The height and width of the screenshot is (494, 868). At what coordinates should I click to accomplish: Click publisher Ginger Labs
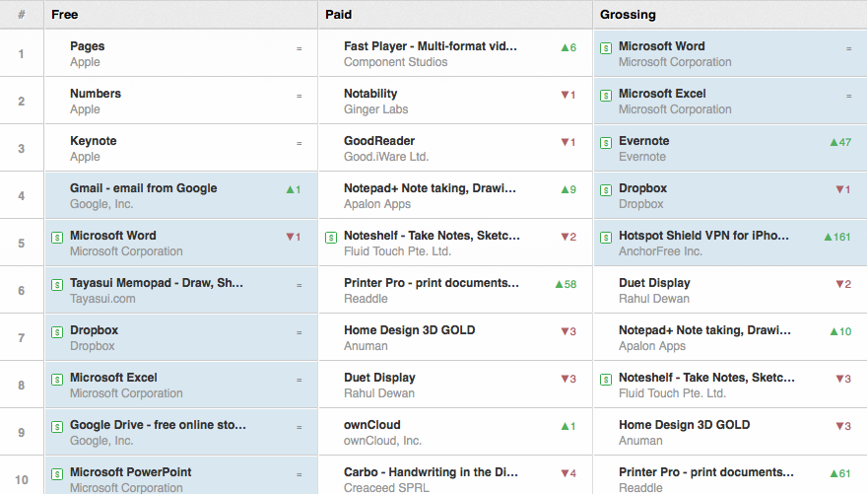pos(376,109)
